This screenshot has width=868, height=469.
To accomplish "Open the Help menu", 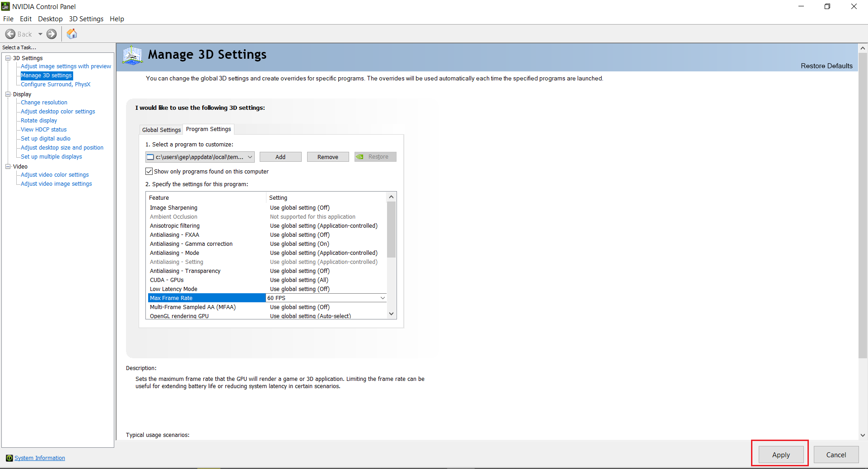I will [117, 19].
